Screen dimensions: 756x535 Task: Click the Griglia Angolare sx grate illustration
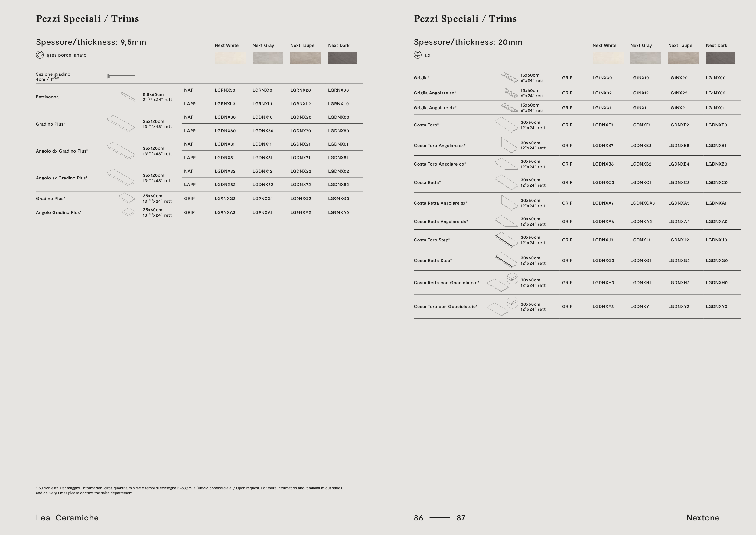tap(511, 93)
